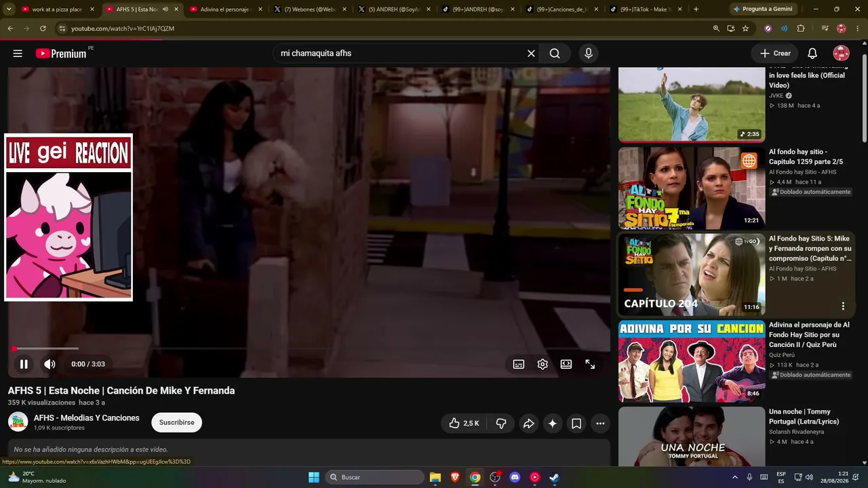Image resolution: width=868 pixels, height=488 pixels.
Task: Subscribe with the Suscribirse button
Action: coord(176,422)
